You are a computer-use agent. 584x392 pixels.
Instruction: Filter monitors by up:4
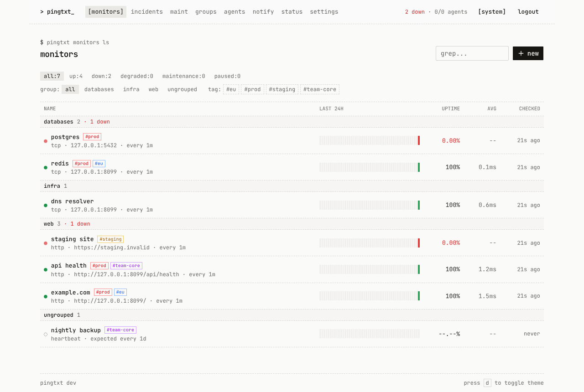[x=76, y=76]
